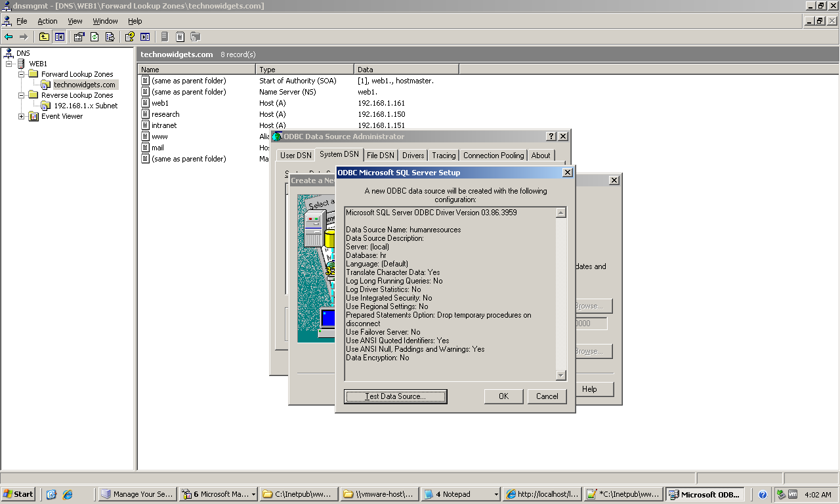The width and height of the screenshot is (840, 504).
Task: Collapse the Forward Lookup Zones folder
Action: click(22, 74)
